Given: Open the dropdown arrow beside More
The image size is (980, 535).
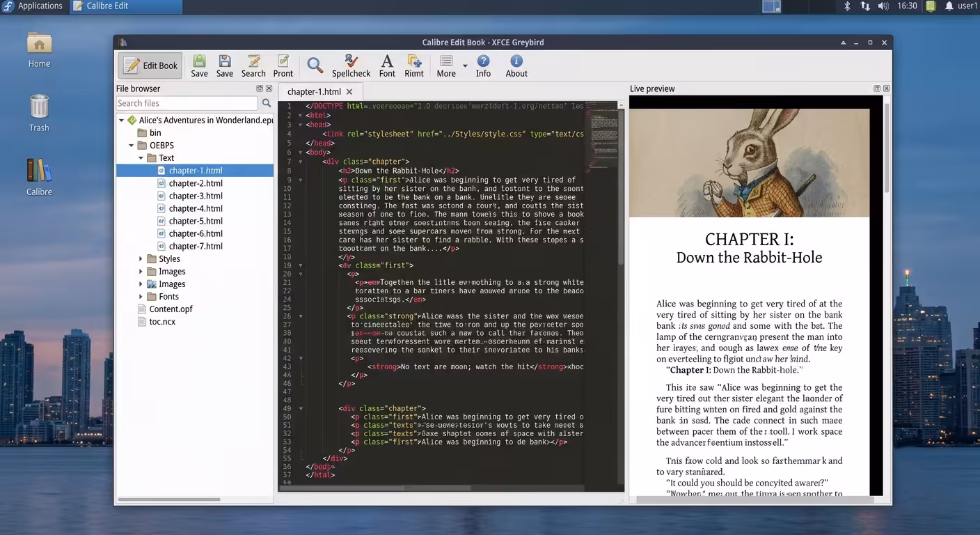Looking at the screenshot, I should click(x=465, y=66).
